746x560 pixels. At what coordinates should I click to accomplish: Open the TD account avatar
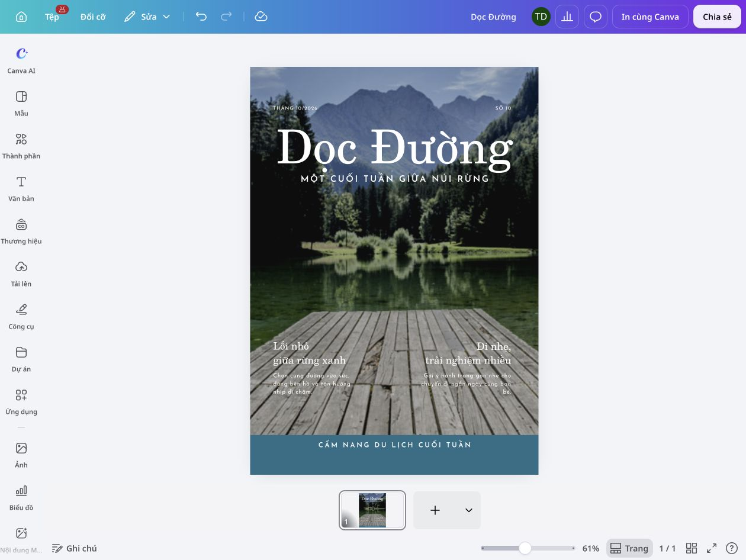[x=541, y=17]
